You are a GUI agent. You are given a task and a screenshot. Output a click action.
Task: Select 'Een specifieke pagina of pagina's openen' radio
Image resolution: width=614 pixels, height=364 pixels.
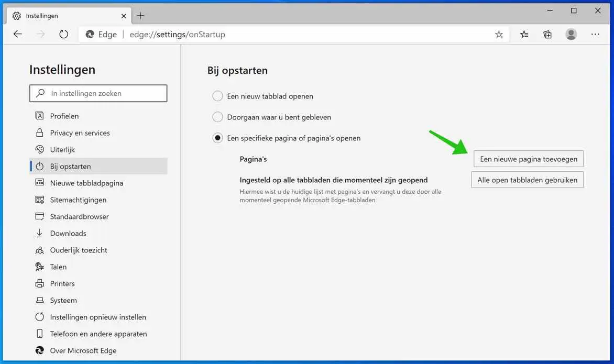[x=218, y=138]
